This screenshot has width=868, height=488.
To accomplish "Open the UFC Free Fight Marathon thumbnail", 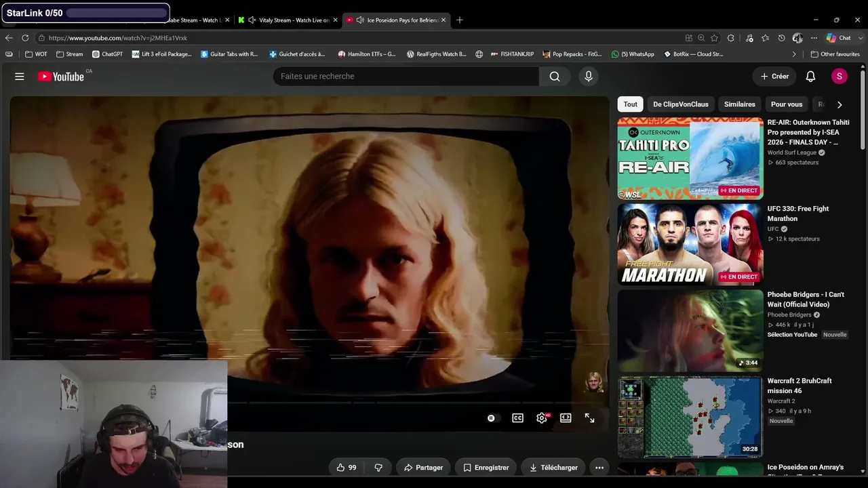I will click(x=690, y=245).
